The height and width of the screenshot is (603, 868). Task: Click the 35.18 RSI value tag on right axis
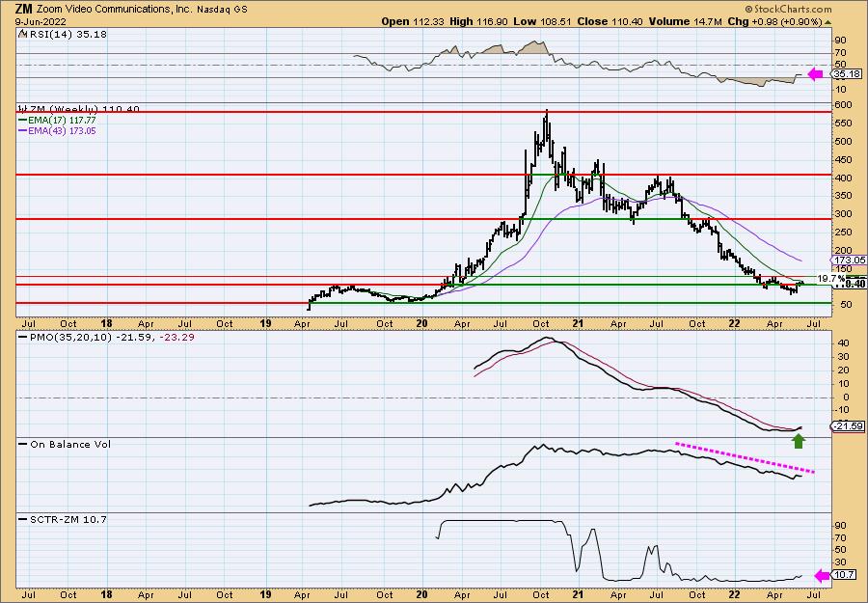[x=847, y=73]
